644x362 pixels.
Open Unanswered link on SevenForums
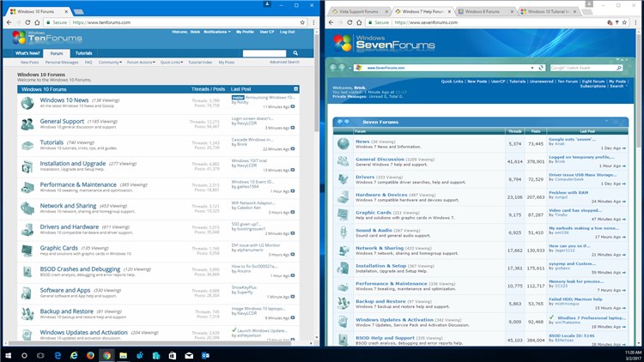click(541, 81)
